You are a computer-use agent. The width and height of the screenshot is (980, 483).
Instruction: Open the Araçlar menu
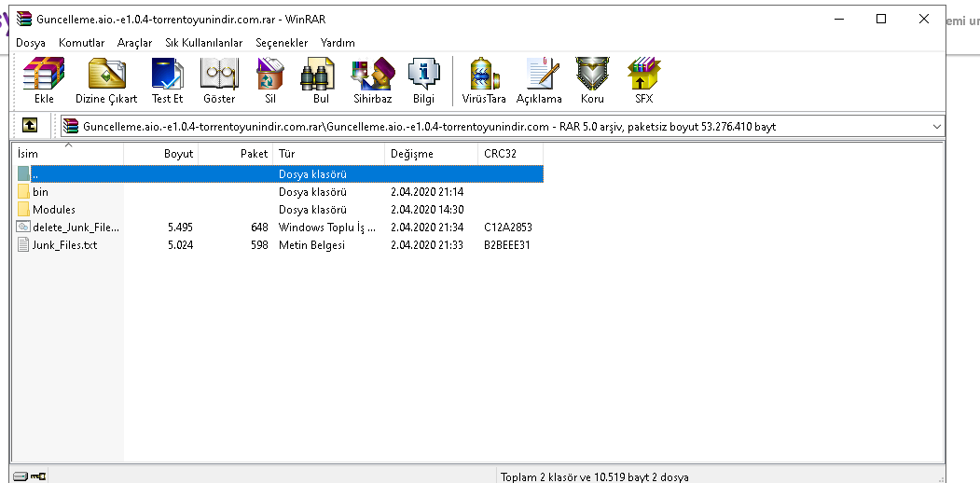click(x=134, y=43)
